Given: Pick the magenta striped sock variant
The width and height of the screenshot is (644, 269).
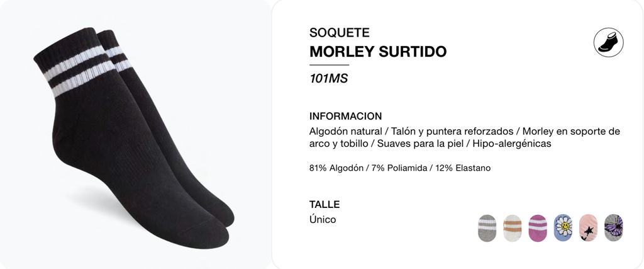Looking at the screenshot, I should [538, 228].
